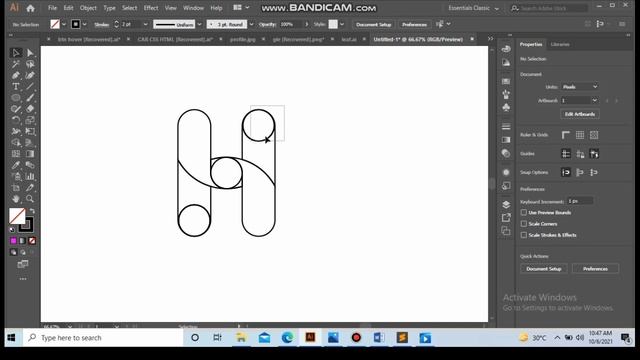
Task: Click the Edit Artboards button
Action: click(x=580, y=114)
